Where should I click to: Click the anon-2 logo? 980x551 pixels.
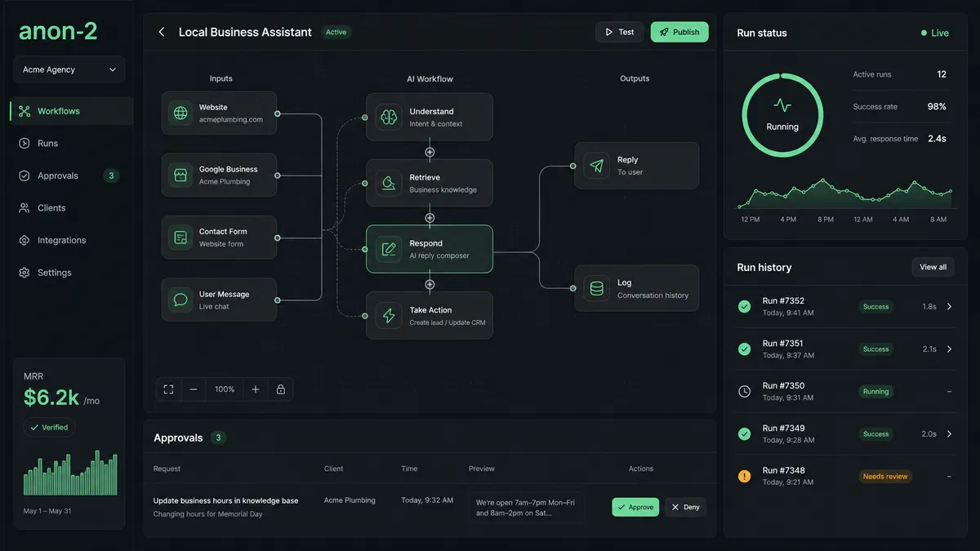(x=58, y=30)
